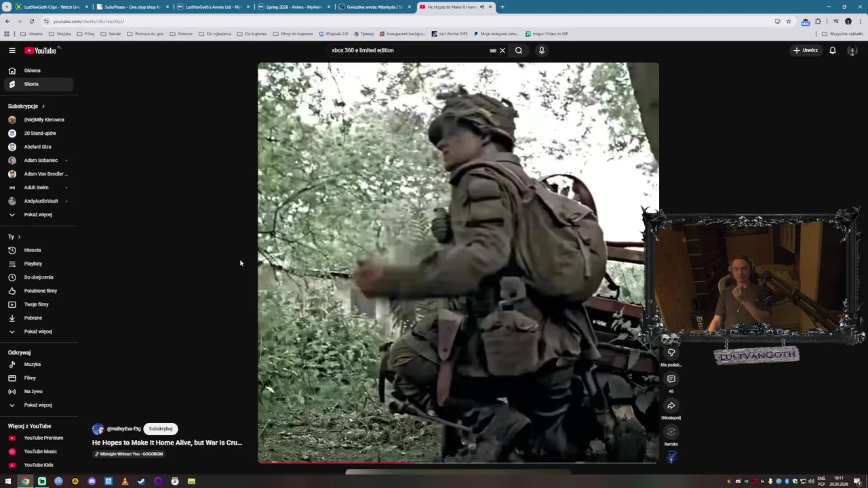Expand the Ty section chevron
The height and width of the screenshot is (488, 868).
coord(19,237)
